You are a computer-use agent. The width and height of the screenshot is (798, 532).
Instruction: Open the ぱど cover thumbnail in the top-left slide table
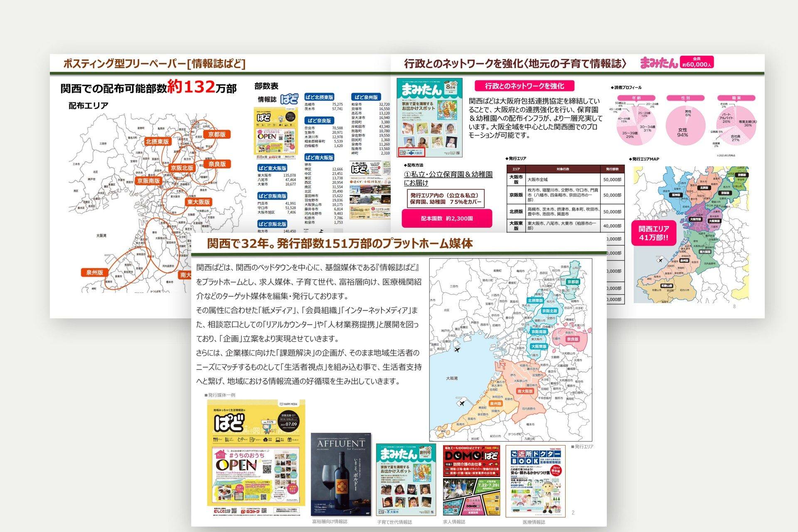pos(276,133)
